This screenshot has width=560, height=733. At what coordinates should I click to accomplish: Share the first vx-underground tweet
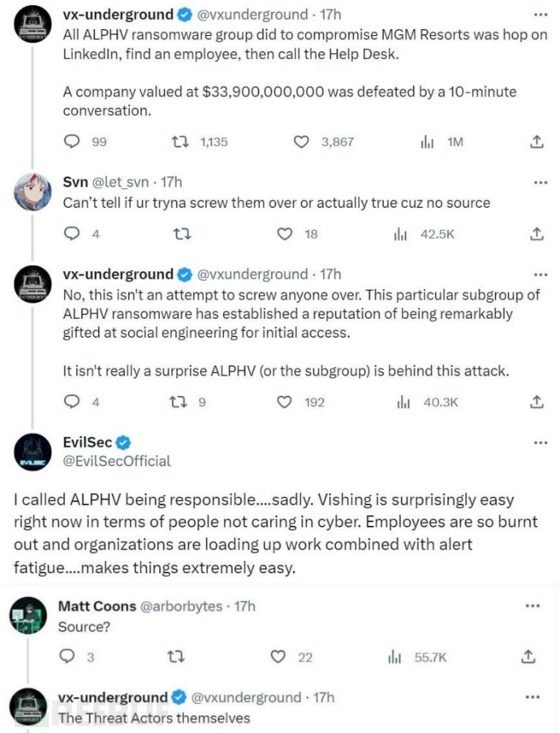coord(536,142)
